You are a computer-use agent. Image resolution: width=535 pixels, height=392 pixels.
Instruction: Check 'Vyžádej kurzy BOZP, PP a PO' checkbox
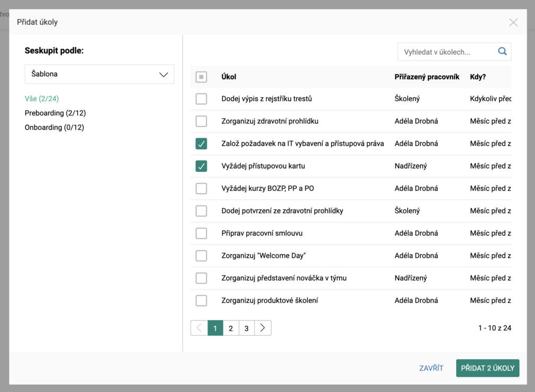pyautogui.click(x=201, y=188)
